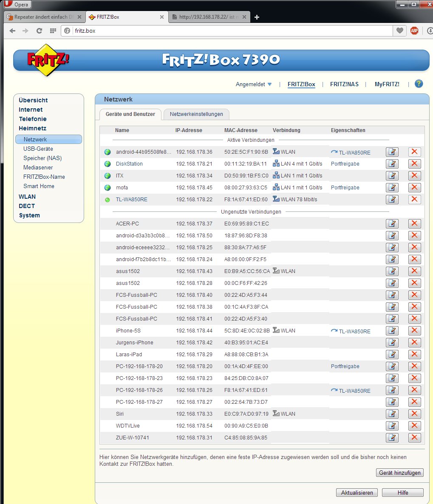Open the Internet menu section
The height and width of the screenshot is (504, 433).
pyautogui.click(x=31, y=110)
